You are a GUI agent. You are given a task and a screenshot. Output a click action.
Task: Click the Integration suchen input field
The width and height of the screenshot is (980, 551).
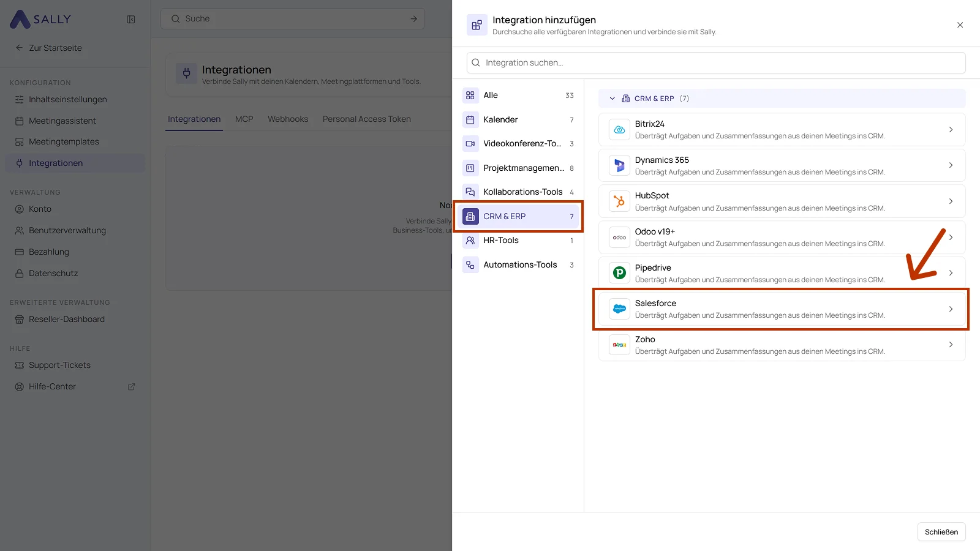[x=716, y=62]
